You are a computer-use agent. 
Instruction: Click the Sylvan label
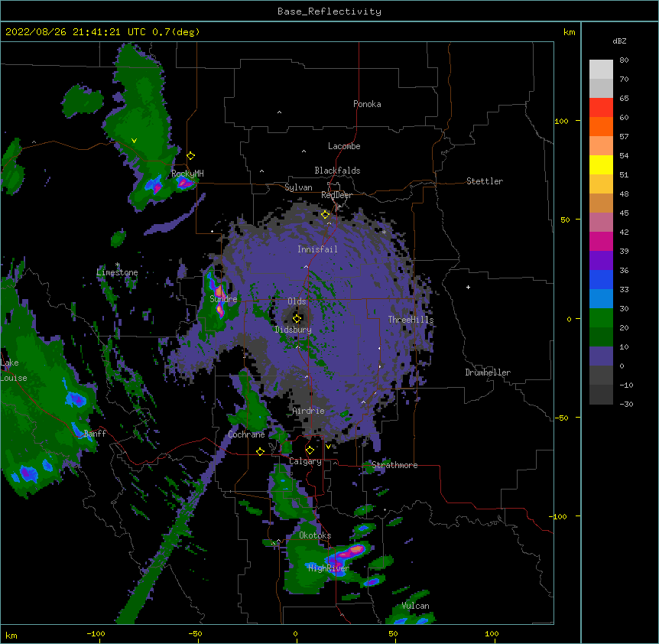(298, 187)
